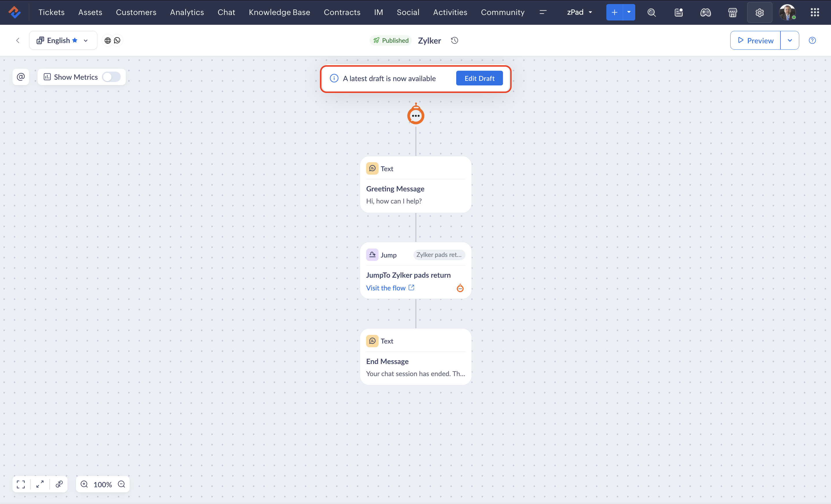Click the back arrow icon

tap(18, 40)
